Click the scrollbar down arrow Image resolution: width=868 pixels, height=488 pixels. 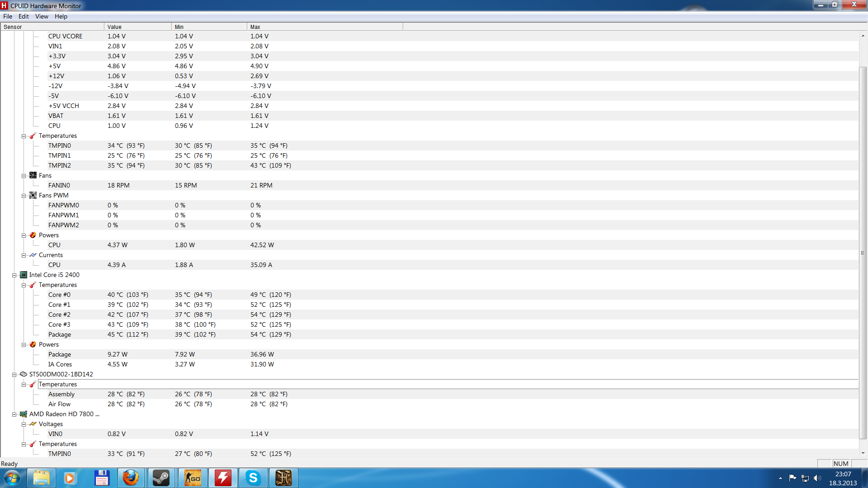tap(863, 453)
